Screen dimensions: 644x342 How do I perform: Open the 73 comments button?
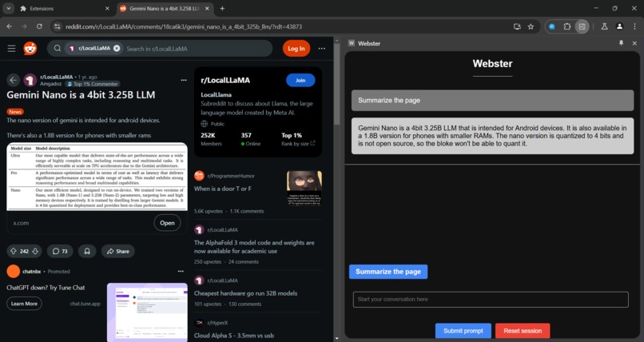coord(60,251)
